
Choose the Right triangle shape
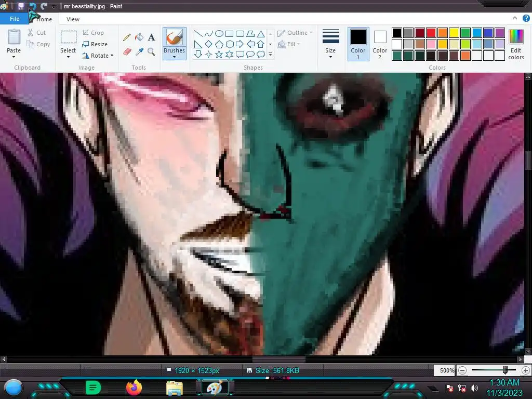[198, 44]
